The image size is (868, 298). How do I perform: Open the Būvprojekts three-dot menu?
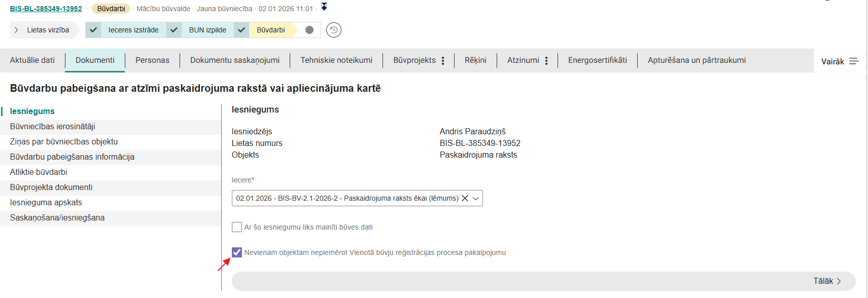(443, 61)
